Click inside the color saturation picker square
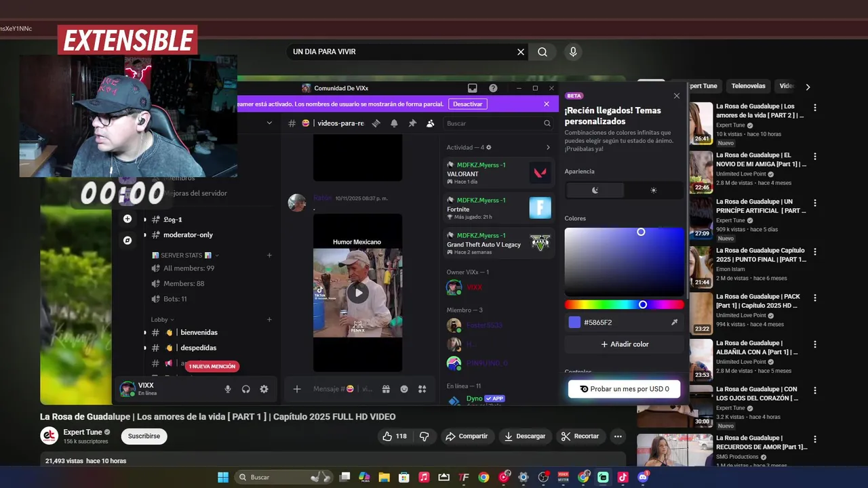Screen dimensions: 868x488 (625, 261)
